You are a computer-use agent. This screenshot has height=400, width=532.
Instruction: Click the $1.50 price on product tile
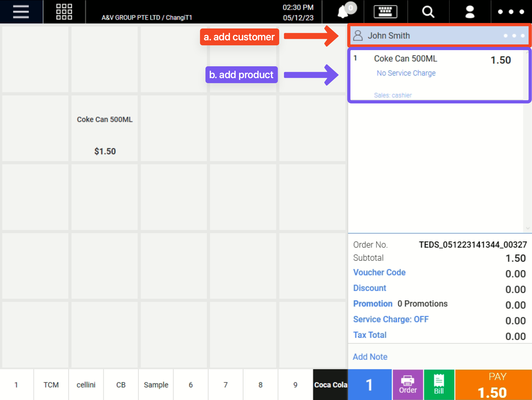tap(105, 151)
